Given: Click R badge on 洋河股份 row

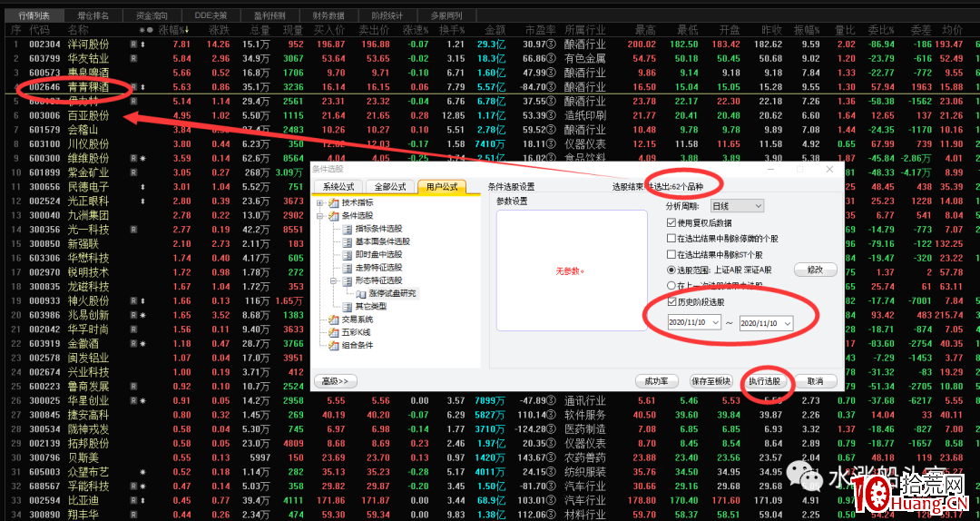Looking at the screenshot, I should click(133, 44).
